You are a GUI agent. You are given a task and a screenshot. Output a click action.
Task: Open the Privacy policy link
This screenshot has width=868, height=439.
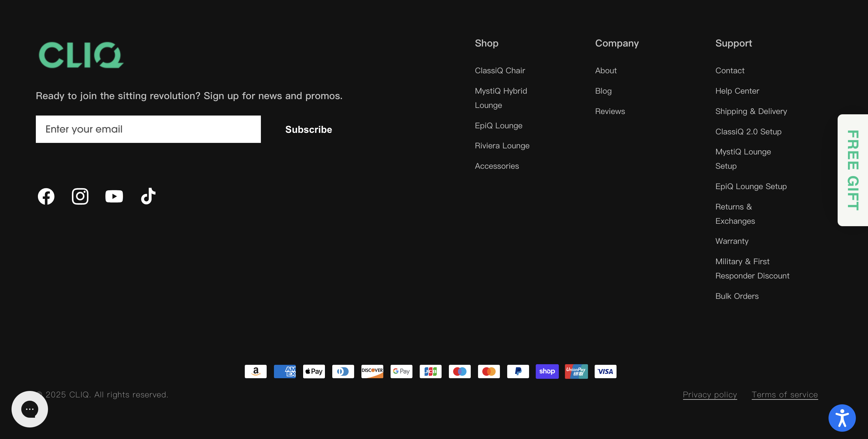pos(710,395)
